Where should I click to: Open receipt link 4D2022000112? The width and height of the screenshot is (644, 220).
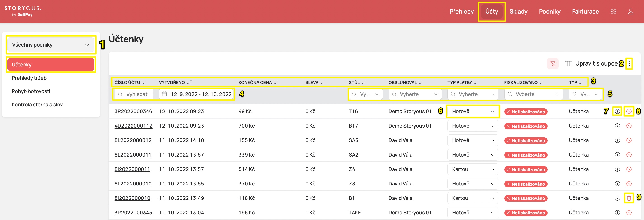[x=133, y=126]
